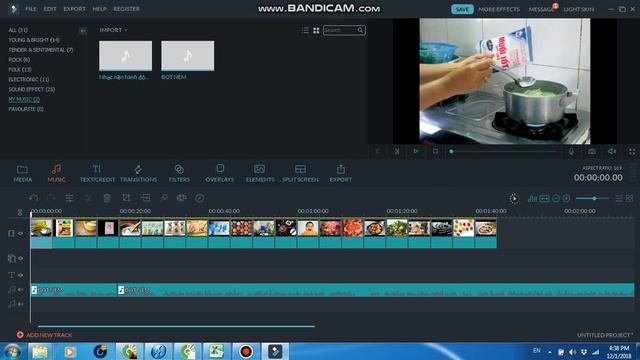
Task: Click the timeline zoom slider handle
Action: (594, 198)
